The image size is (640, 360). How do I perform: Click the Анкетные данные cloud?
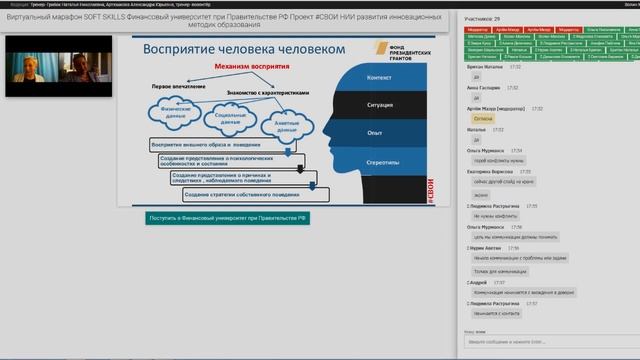tap(287, 126)
